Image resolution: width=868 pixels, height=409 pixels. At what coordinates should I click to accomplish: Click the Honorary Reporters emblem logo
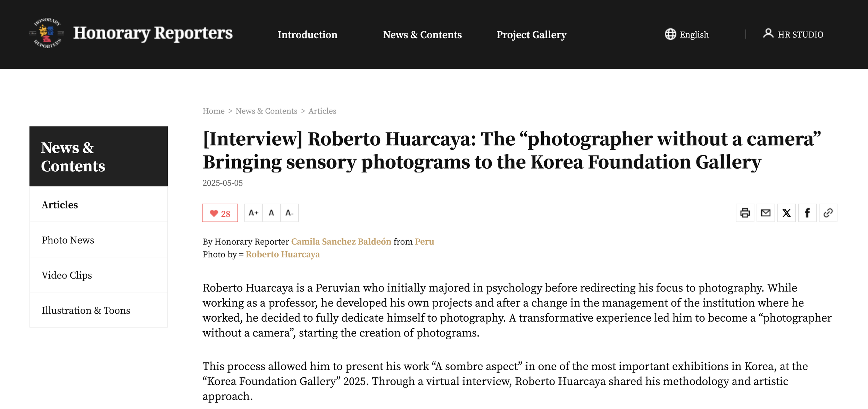coord(47,33)
